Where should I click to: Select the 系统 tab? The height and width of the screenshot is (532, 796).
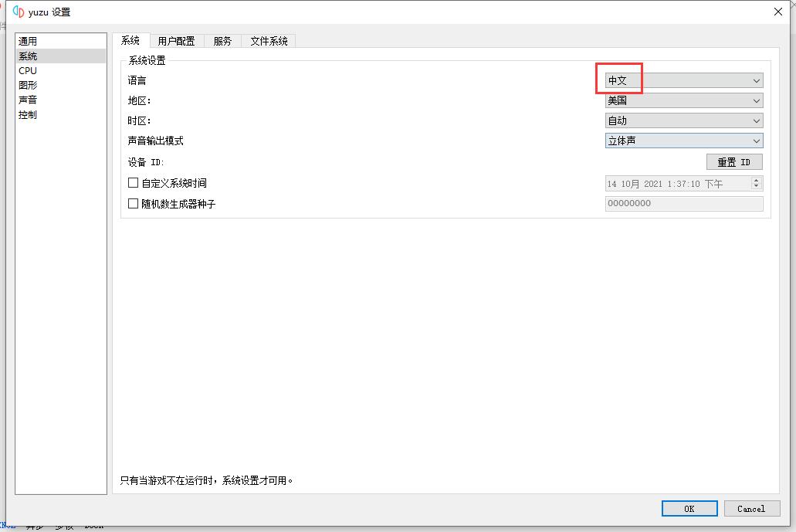click(x=130, y=41)
